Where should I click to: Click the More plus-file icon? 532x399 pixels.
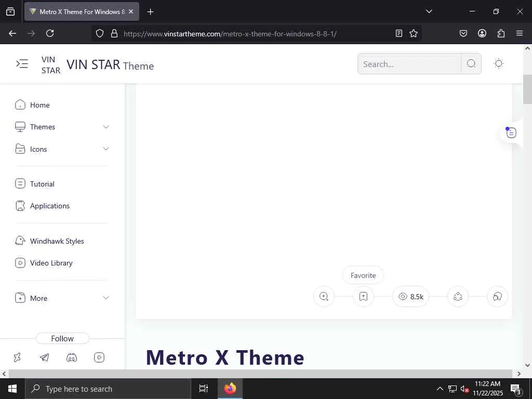pos(20,298)
